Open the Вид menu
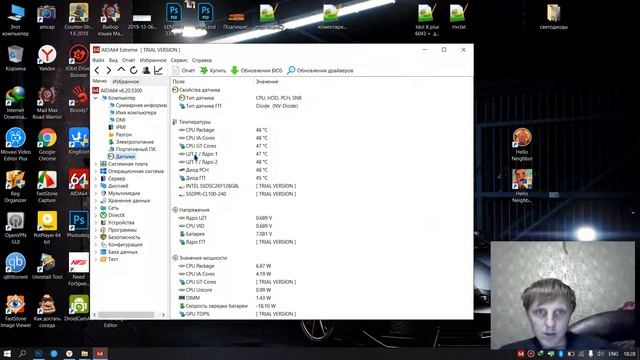The image size is (640, 360). click(113, 60)
